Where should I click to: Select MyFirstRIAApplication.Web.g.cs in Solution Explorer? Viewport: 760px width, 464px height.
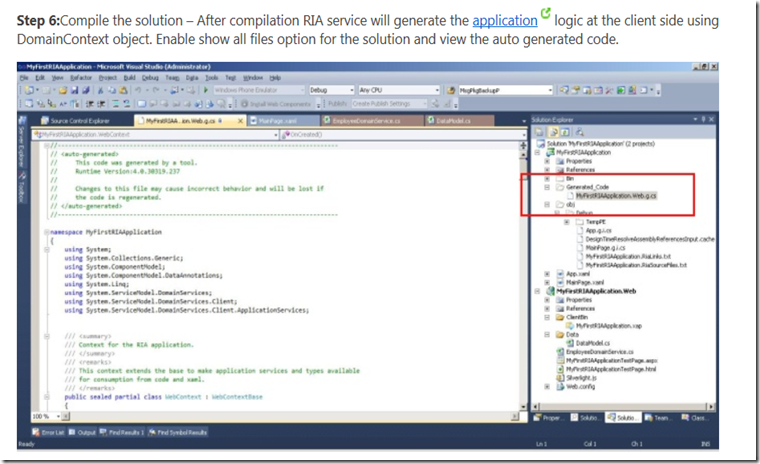click(616, 196)
